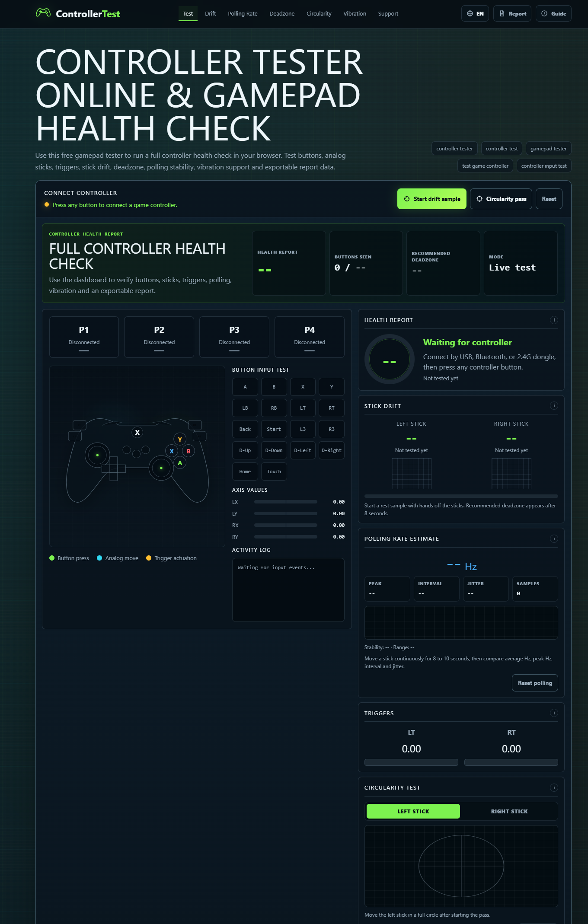Click the Guide info icon
This screenshot has height=924, width=588.
[x=544, y=14]
